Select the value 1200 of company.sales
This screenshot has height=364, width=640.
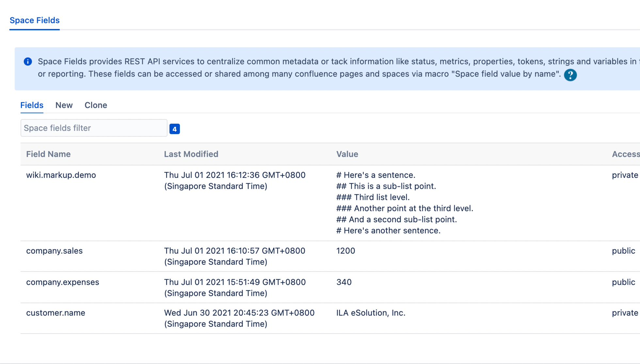[345, 251]
